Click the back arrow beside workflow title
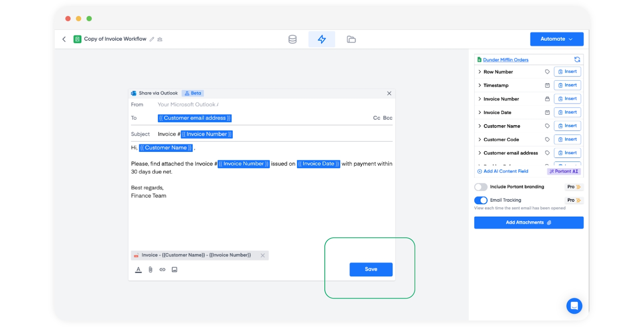 64,39
